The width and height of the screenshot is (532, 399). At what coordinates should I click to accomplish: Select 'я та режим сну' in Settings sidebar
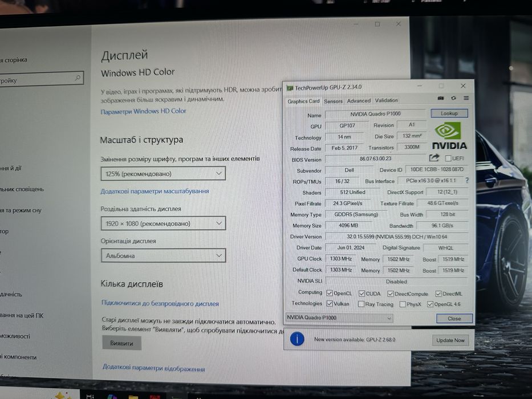click(21, 210)
